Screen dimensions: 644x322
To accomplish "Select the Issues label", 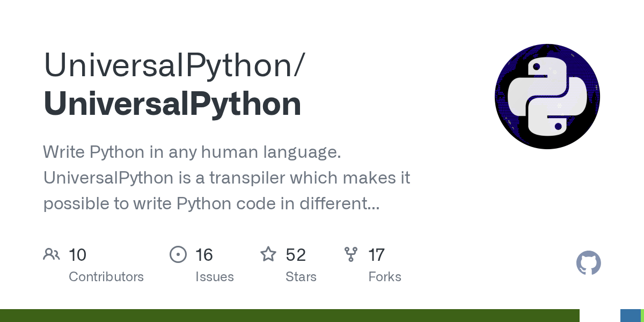I will point(215,277).
